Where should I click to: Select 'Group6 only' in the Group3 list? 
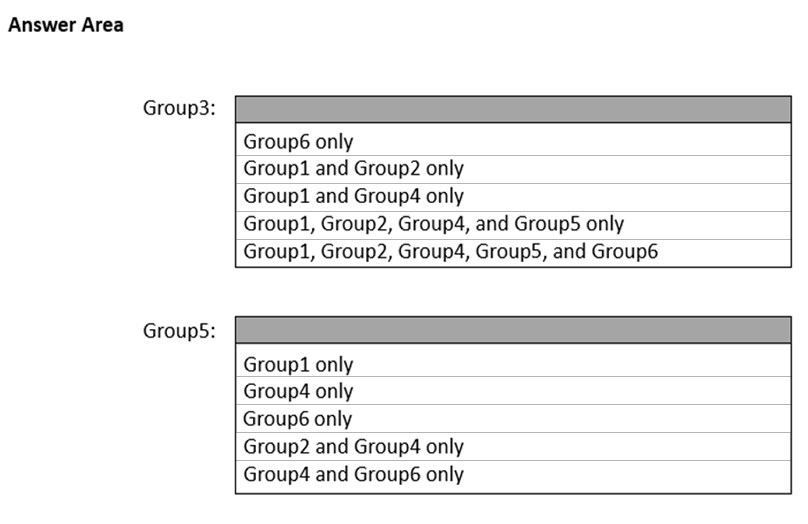click(298, 142)
